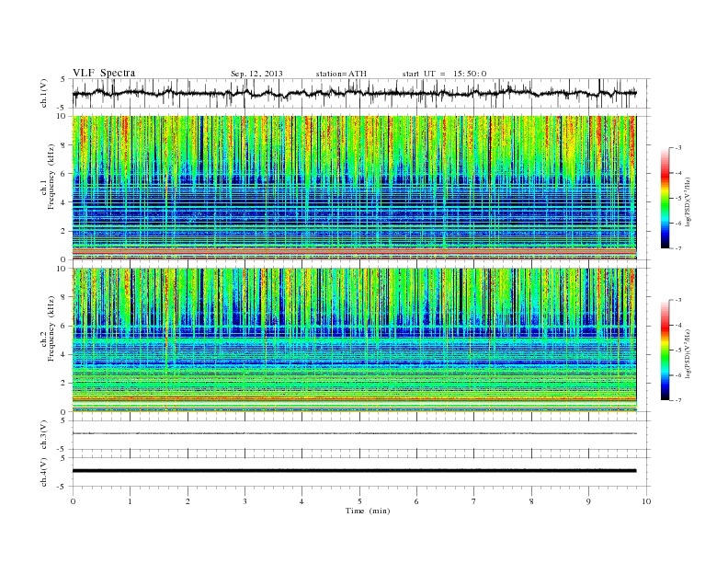Click time axis tick label "3"
Screen dimensions: 728x563
[x=245, y=501]
